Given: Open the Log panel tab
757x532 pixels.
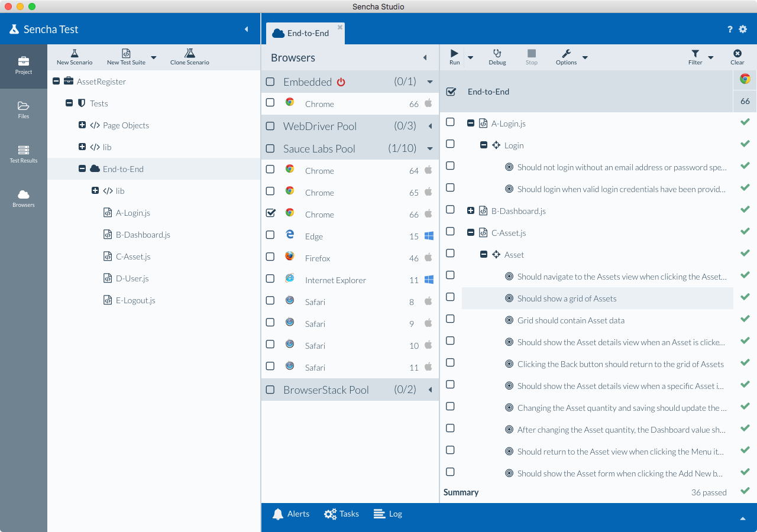Looking at the screenshot, I should click(x=388, y=514).
